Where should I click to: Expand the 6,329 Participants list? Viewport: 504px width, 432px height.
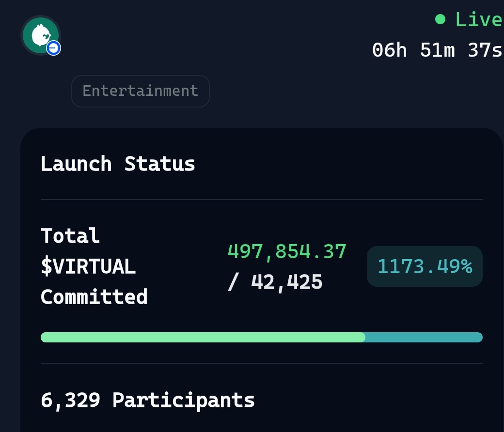pos(147,400)
